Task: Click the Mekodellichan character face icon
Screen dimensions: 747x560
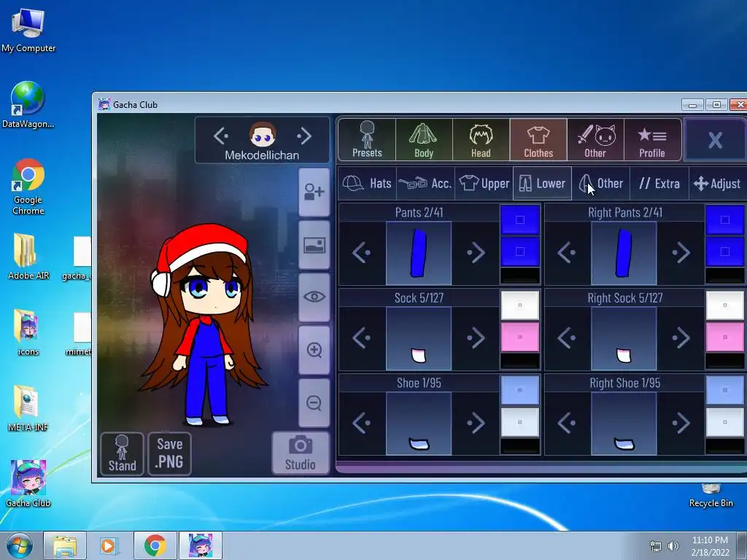Action: (263, 135)
